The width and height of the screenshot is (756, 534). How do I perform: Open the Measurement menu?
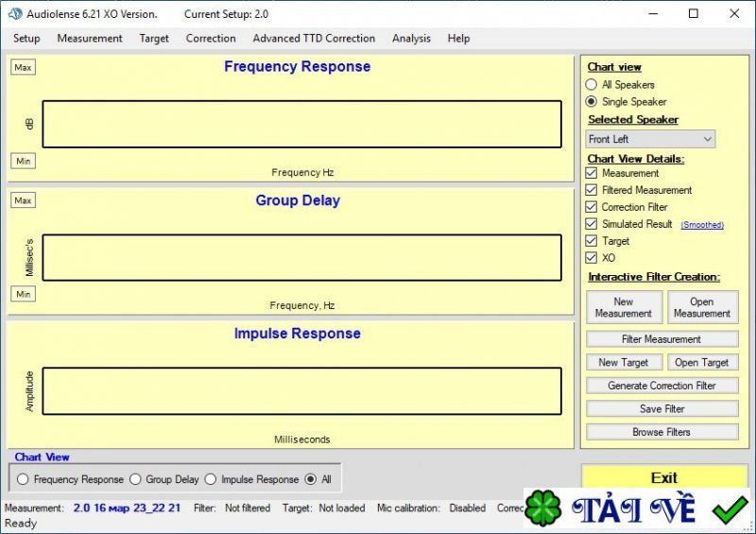pyautogui.click(x=90, y=39)
